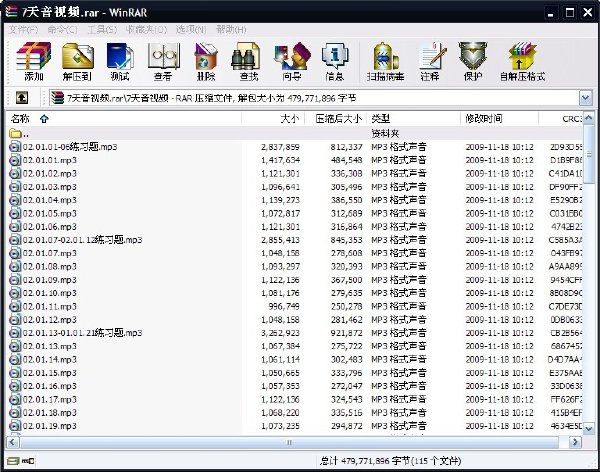Click status bar total 479,771,896 字节
Screen dimensions: 600x472
375,461
